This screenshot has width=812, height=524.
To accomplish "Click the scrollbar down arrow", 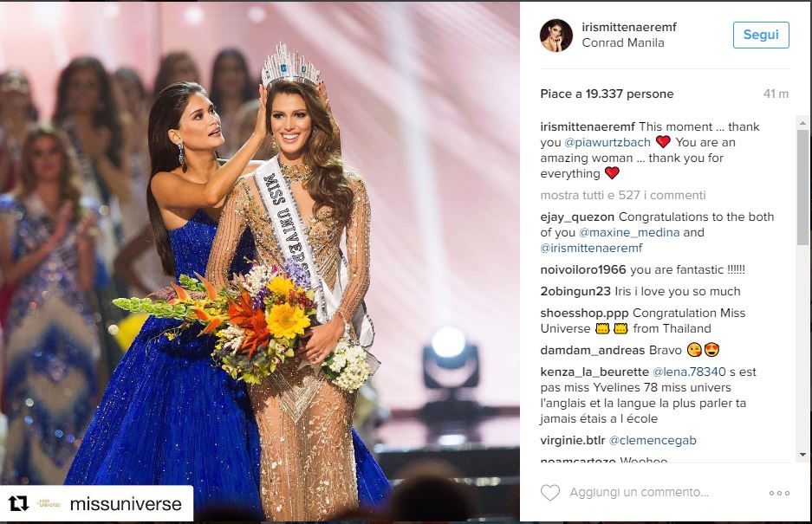I will [802, 455].
